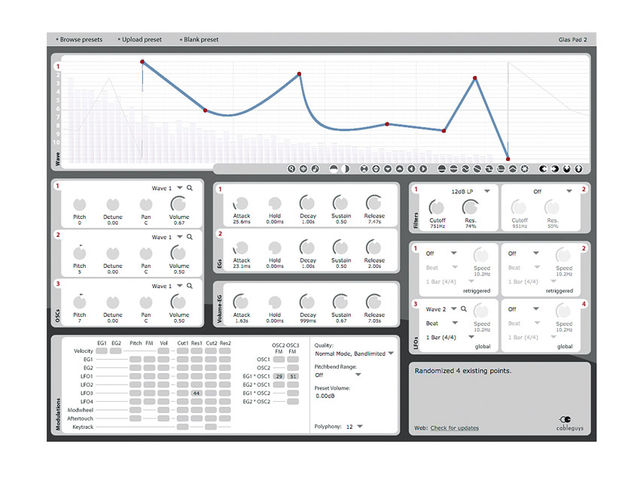Click the gray left-arrow circle icon
Screen dimensions: 640x480
[x=411, y=169]
